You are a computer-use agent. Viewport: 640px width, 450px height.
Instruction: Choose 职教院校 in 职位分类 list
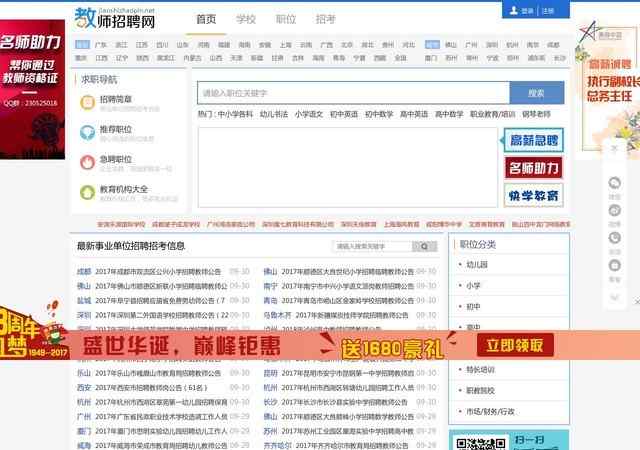[480, 390]
